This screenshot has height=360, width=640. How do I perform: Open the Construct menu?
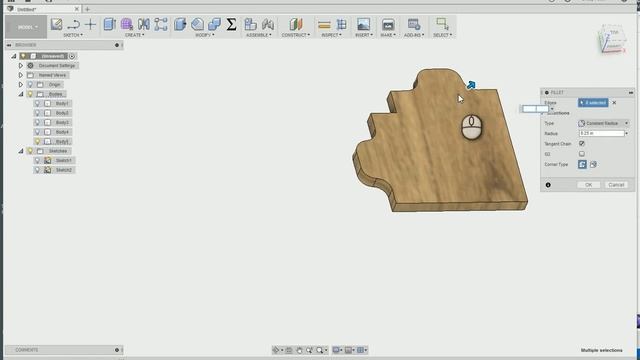coord(296,35)
